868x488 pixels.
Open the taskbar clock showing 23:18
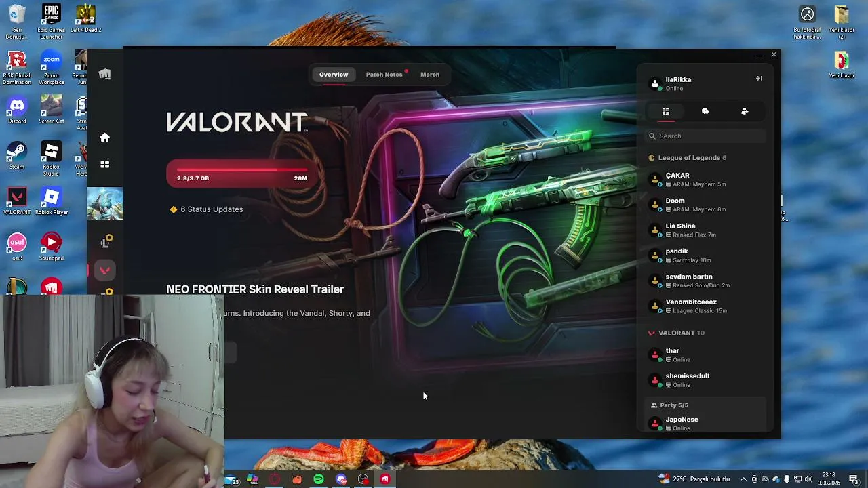coord(829,479)
